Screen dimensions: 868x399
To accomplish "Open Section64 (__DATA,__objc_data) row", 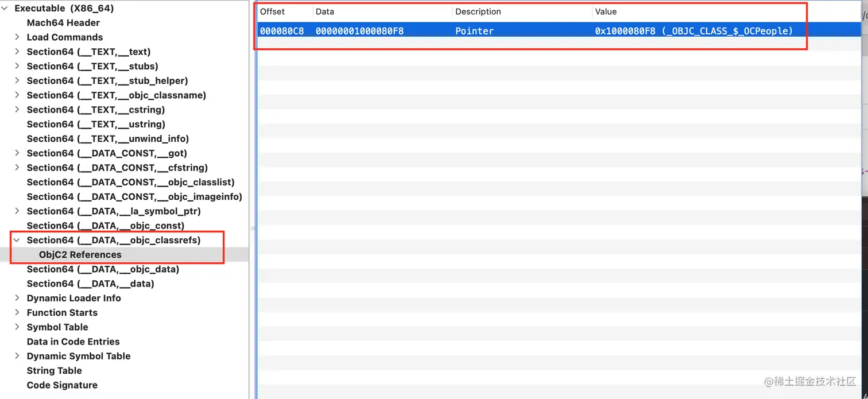I will pos(103,269).
